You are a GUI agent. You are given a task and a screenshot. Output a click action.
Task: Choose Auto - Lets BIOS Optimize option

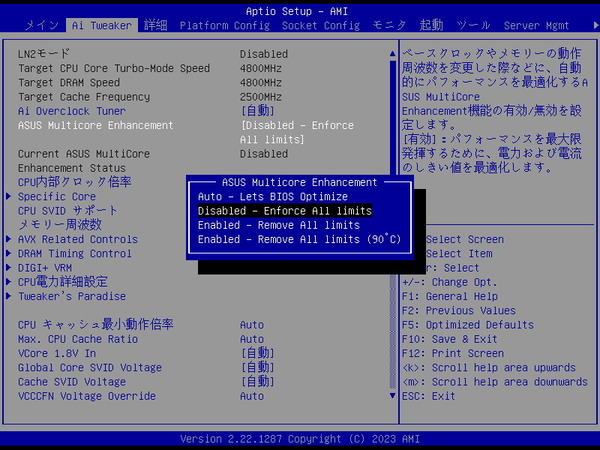coord(273,197)
